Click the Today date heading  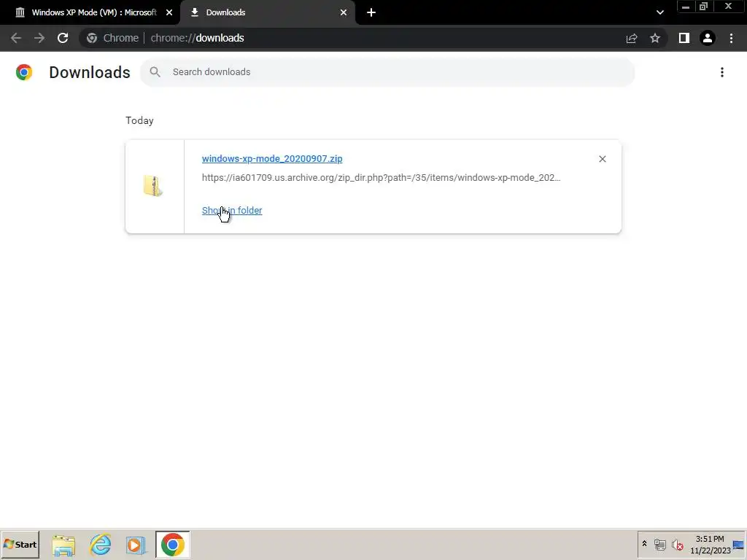(139, 120)
